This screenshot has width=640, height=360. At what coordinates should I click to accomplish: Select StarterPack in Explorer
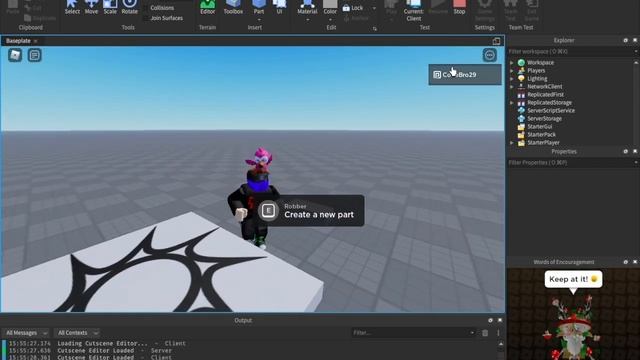point(541,134)
